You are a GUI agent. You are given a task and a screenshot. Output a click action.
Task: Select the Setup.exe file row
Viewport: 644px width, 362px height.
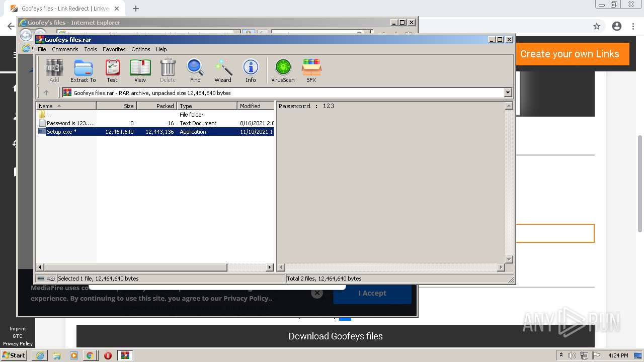coord(155,132)
